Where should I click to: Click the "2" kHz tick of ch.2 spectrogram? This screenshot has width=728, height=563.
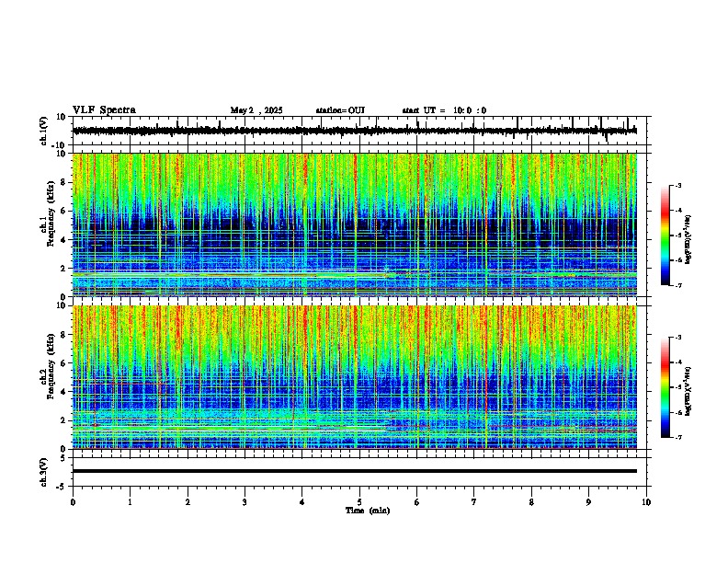click(x=63, y=420)
